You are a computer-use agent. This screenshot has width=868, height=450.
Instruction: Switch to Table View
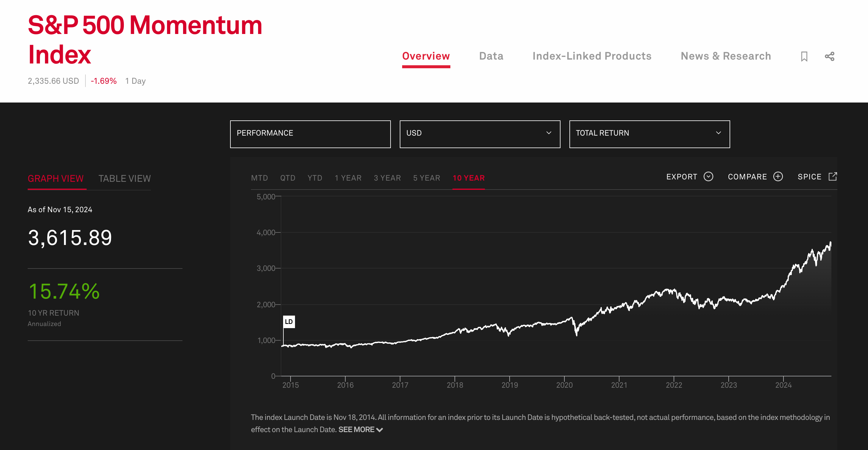click(x=124, y=179)
